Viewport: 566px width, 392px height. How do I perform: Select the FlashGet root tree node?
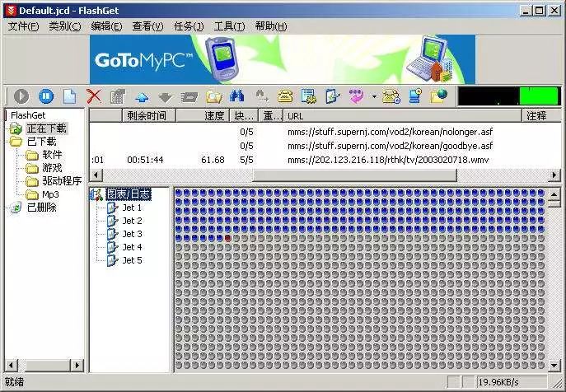(28, 115)
